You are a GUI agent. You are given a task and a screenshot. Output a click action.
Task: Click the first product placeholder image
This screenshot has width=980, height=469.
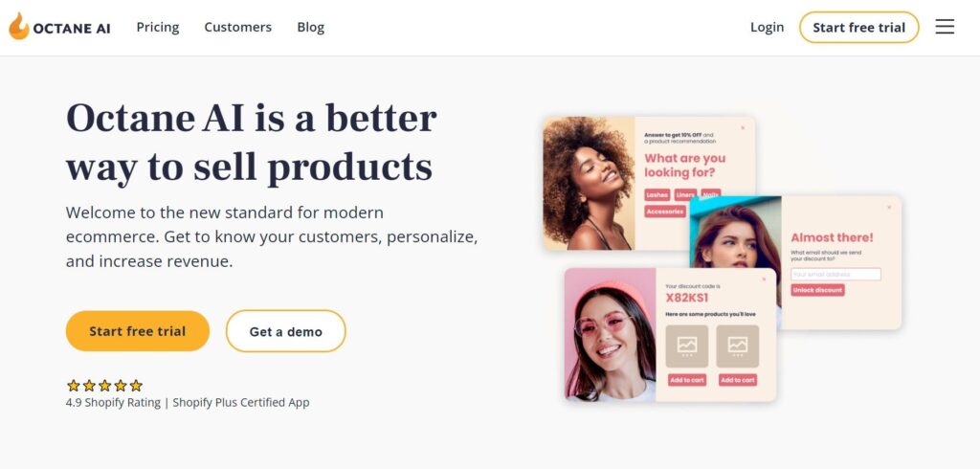pyautogui.click(x=686, y=346)
